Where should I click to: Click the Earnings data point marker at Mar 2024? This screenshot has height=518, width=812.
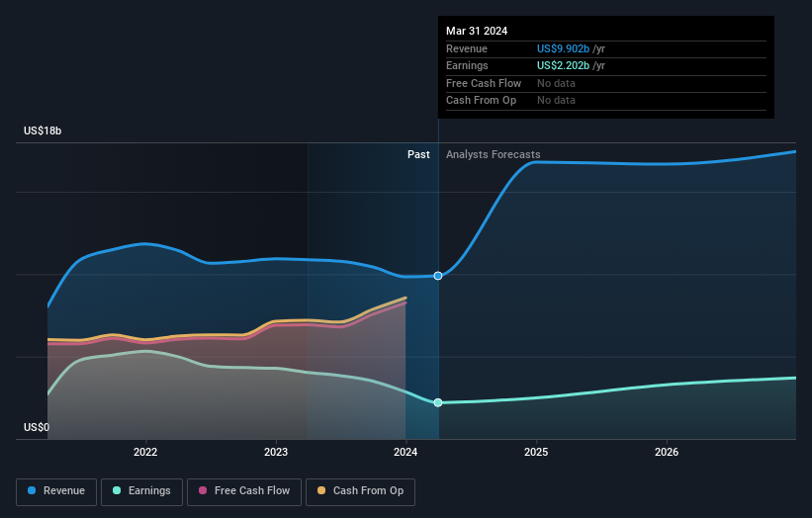pyautogui.click(x=438, y=402)
